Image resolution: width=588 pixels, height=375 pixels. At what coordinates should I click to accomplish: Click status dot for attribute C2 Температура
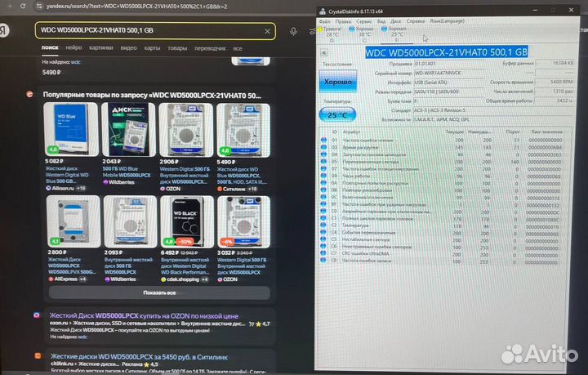tap(323, 225)
